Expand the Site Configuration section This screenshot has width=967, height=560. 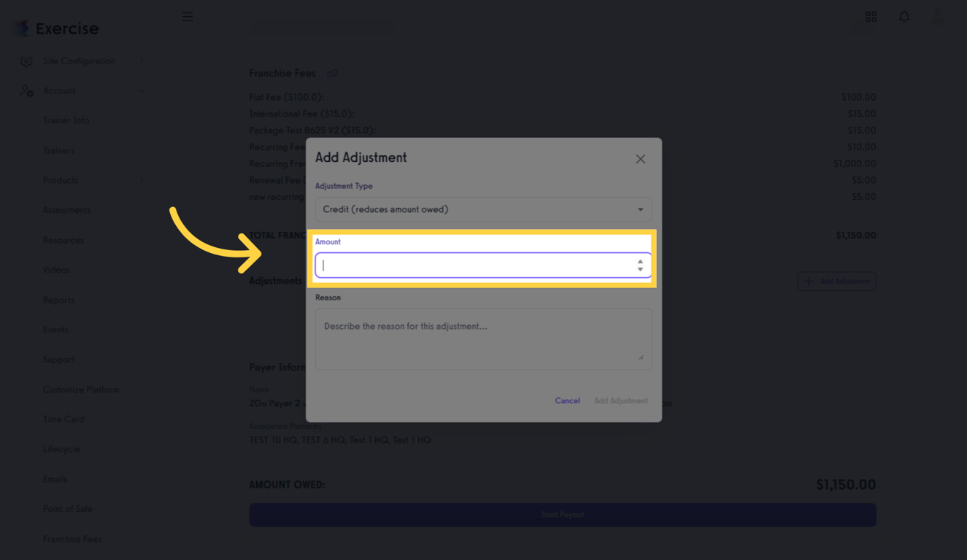142,61
